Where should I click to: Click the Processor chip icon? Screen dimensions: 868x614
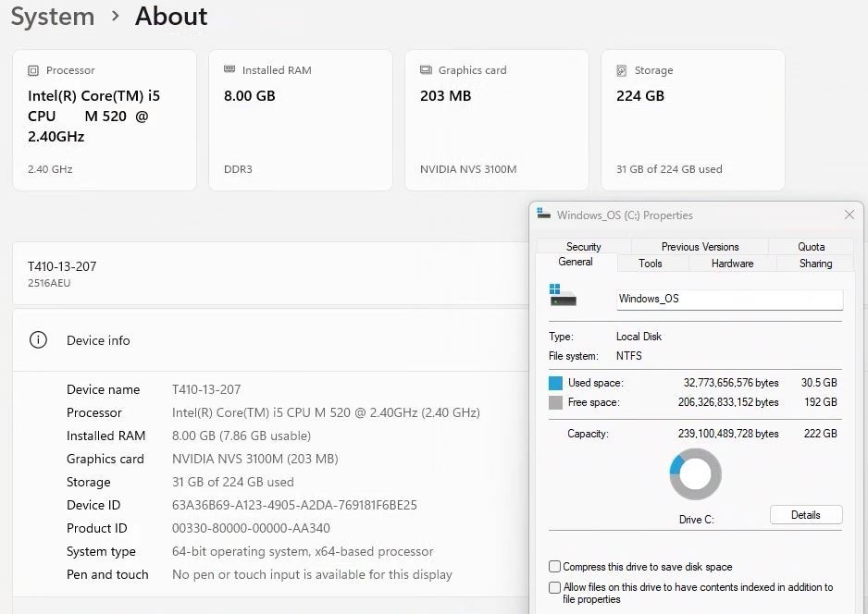click(x=33, y=70)
